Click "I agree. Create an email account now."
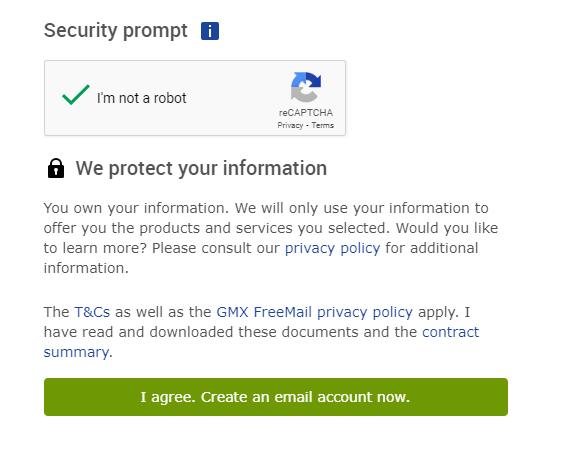Image resolution: width=576 pixels, height=455 pixels. [x=276, y=397]
